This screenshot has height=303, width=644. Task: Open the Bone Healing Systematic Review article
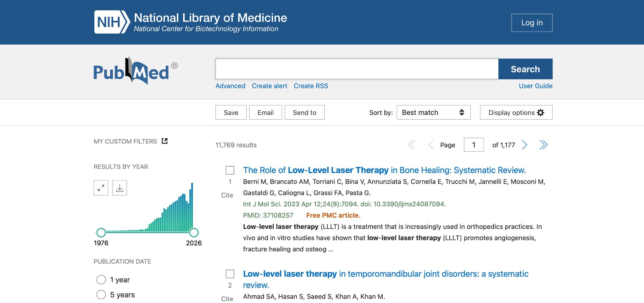384,170
